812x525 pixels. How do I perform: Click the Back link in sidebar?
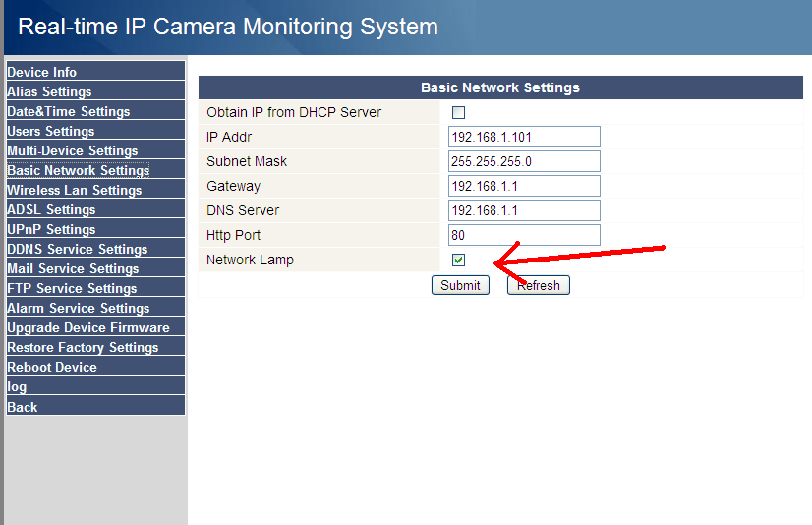point(23,407)
